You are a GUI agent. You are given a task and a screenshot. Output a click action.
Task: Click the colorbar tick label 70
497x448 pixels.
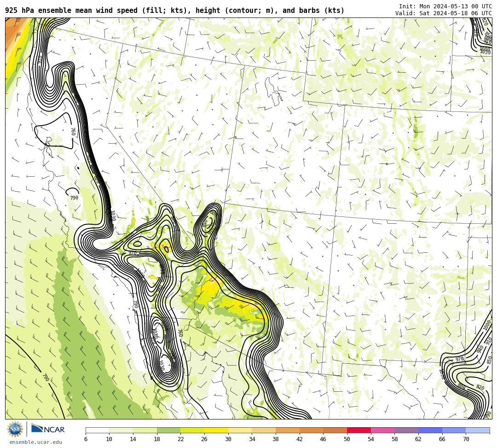[x=466, y=439]
